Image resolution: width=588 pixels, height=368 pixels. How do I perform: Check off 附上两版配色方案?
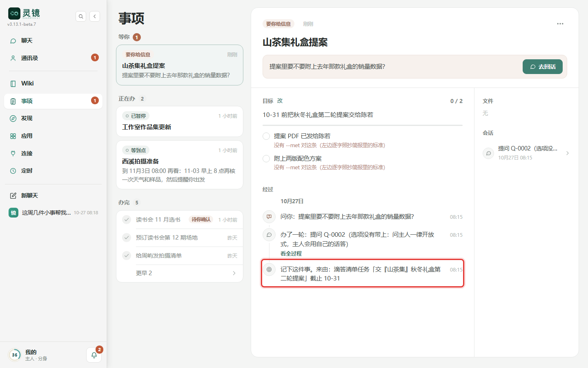pos(266,159)
